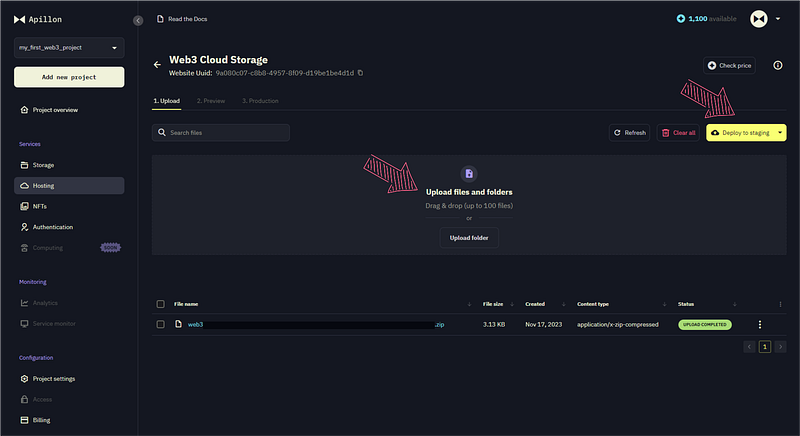This screenshot has height=436, width=800.
Task: Click the Search files input
Action: tap(220, 133)
